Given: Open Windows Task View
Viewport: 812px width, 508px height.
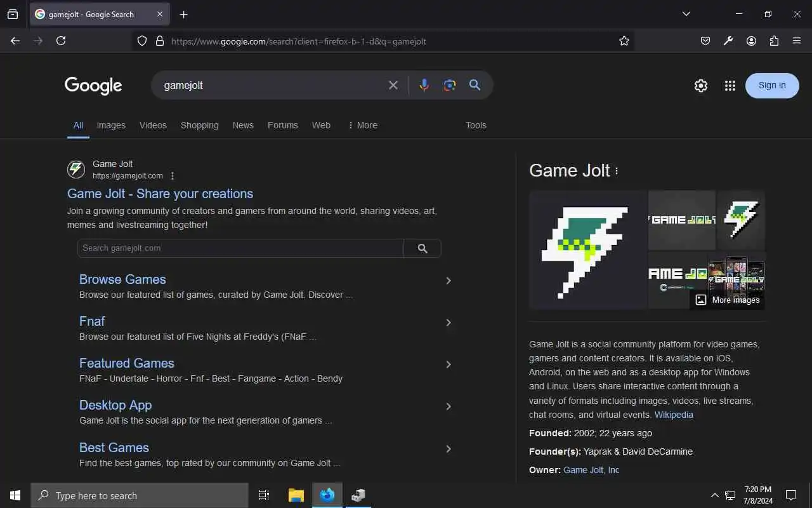Looking at the screenshot, I should pos(264,495).
